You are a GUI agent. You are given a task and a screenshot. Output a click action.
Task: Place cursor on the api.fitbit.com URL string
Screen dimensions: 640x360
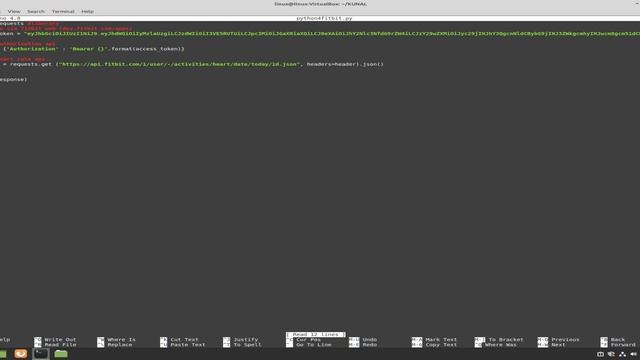pyautogui.click(x=180, y=64)
